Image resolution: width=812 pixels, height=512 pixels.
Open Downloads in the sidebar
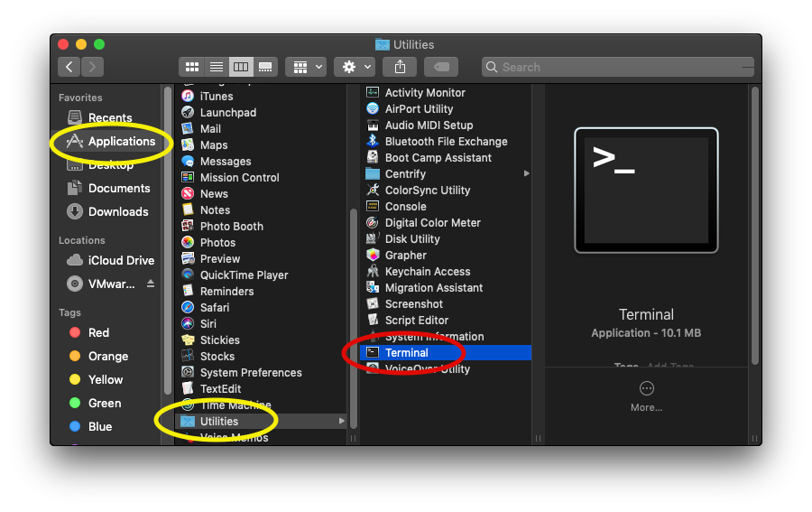117,211
